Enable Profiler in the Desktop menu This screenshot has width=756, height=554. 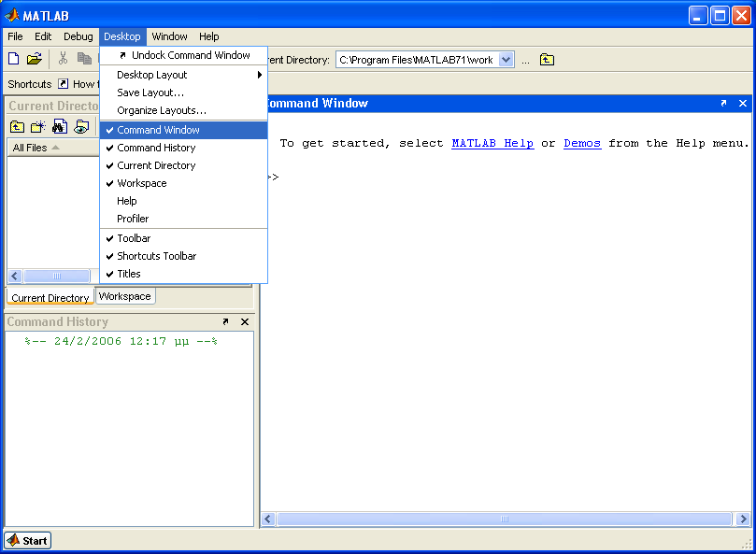pos(184,219)
